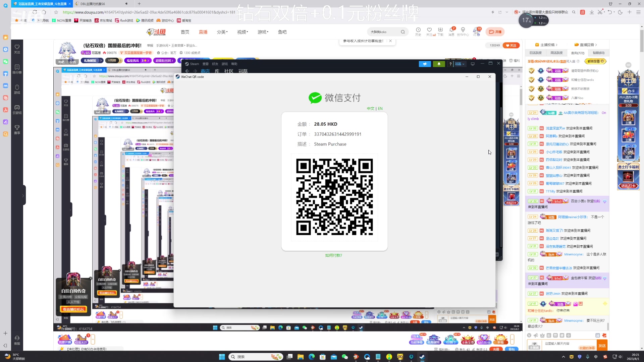Screen dimensions: 644x362
Task: Open File Explorer from taskbar
Action: [x=300, y=357]
